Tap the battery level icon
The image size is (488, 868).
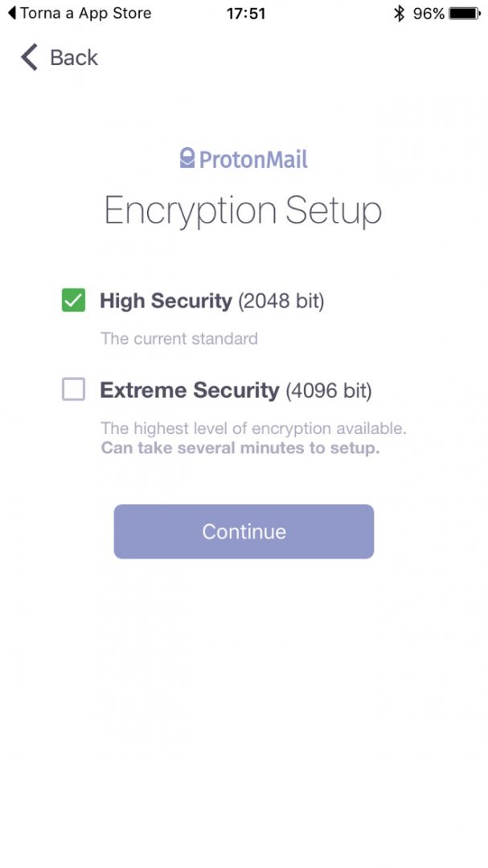click(x=465, y=13)
